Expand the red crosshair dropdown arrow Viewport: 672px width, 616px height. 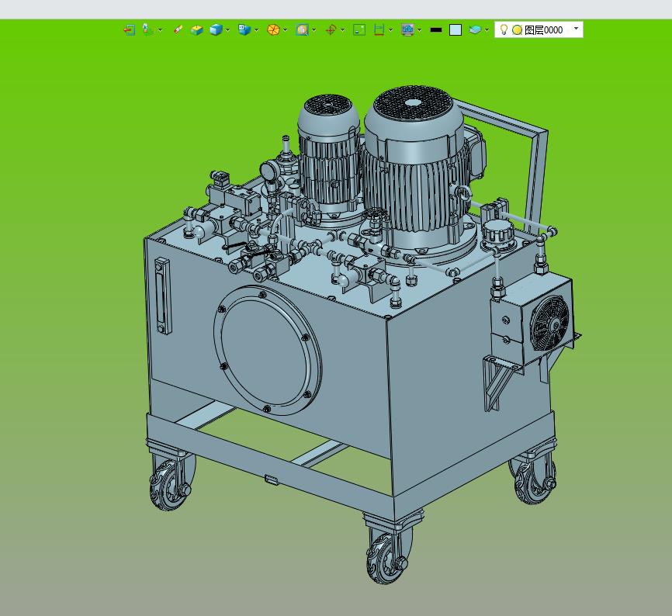342,30
